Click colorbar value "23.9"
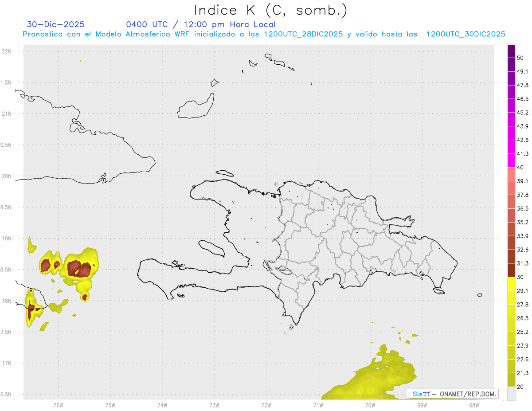532x411 pixels. [523, 346]
